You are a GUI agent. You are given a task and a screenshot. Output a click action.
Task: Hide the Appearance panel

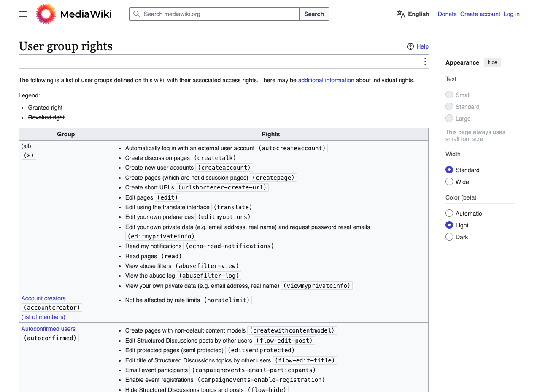point(492,62)
